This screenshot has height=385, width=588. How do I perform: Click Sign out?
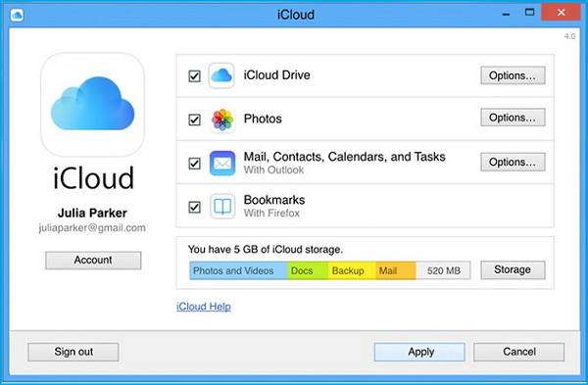coord(73,352)
